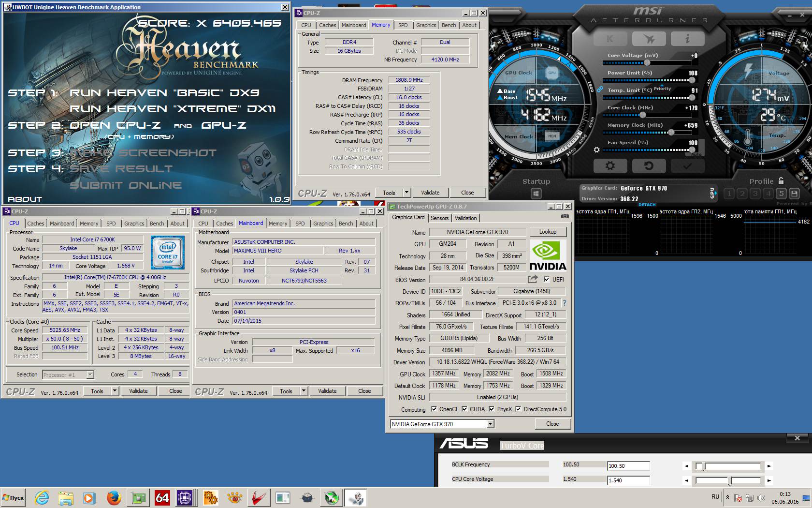Toggle the Auto fan speed button
Screen dimensions: 812x508
click(x=696, y=154)
